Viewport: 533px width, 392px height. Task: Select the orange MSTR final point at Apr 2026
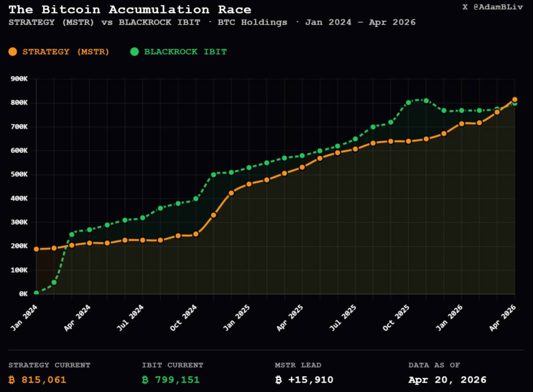click(515, 100)
